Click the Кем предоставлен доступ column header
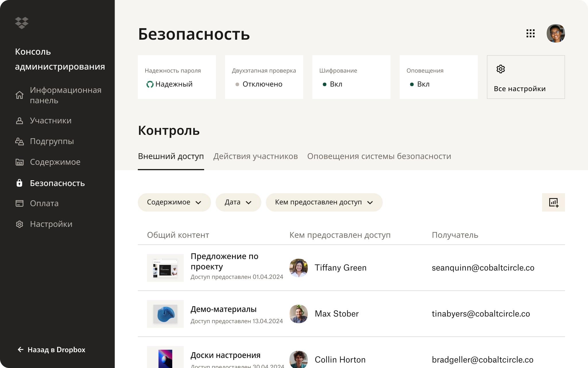Image resolution: width=588 pixels, height=368 pixels. pos(340,235)
